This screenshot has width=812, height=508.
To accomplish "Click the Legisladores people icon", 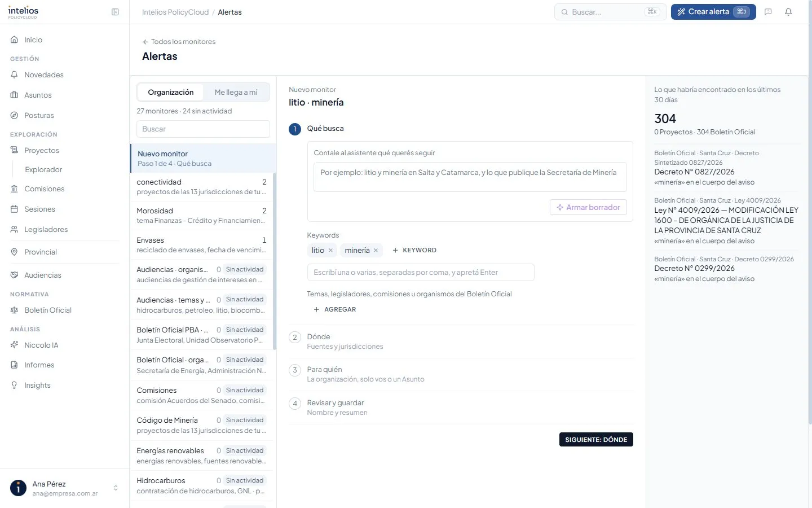I will point(15,230).
